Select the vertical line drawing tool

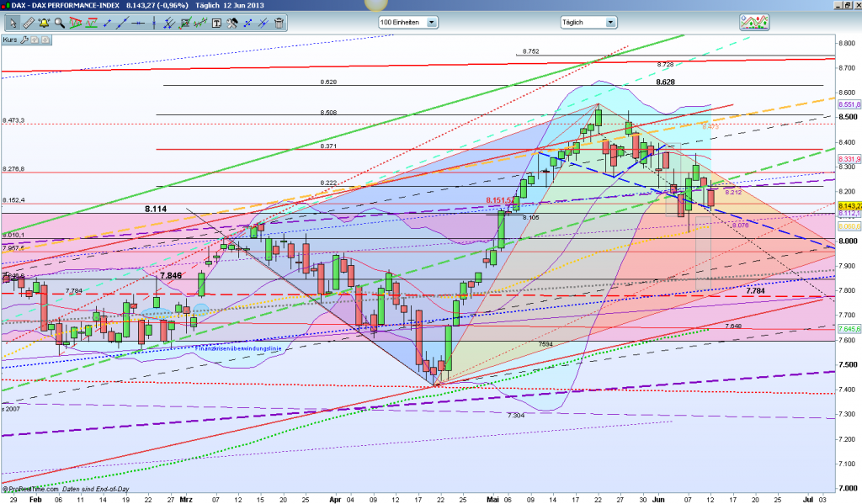click(154, 23)
